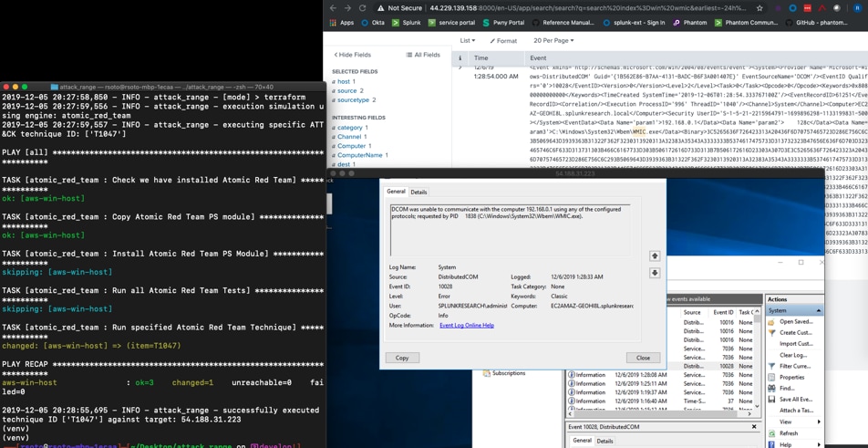The width and height of the screenshot is (868, 448).
Task: Click Create Custom View action
Action: click(795, 332)
